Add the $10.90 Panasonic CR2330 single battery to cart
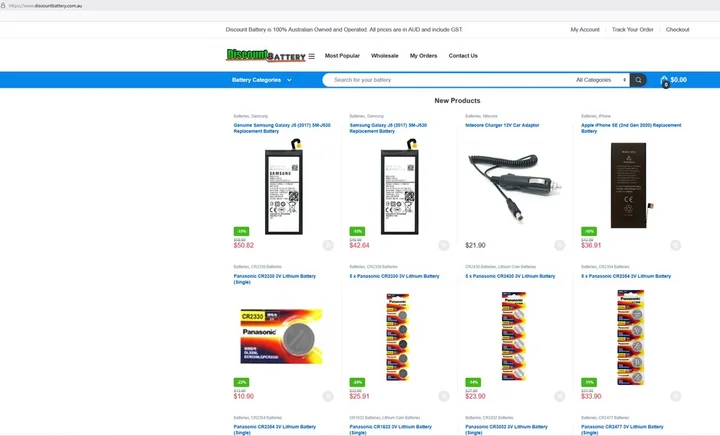This screenshot has height=436, width=720. click(327, 396)
